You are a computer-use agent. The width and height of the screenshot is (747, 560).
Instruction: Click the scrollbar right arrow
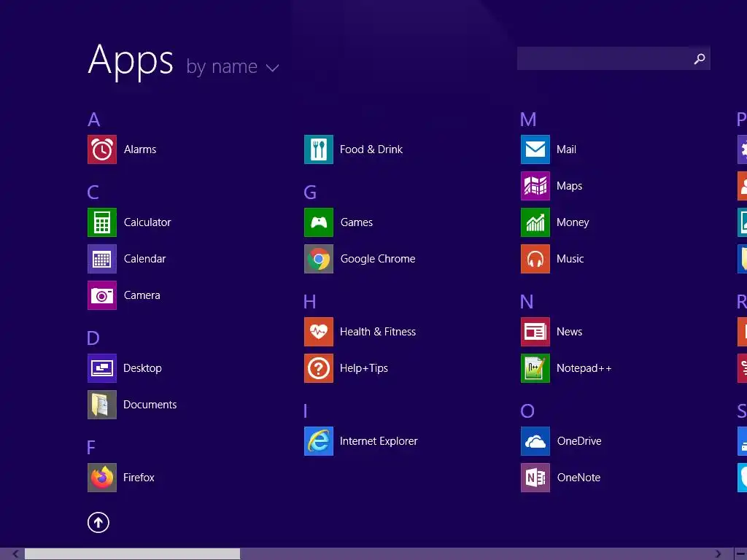tap(718, 554)
